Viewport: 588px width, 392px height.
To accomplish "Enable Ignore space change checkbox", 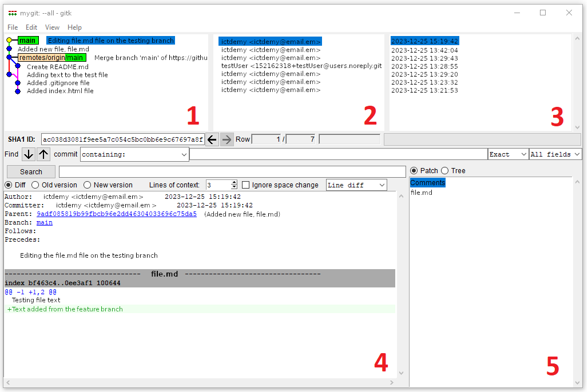I will (246, 185).
